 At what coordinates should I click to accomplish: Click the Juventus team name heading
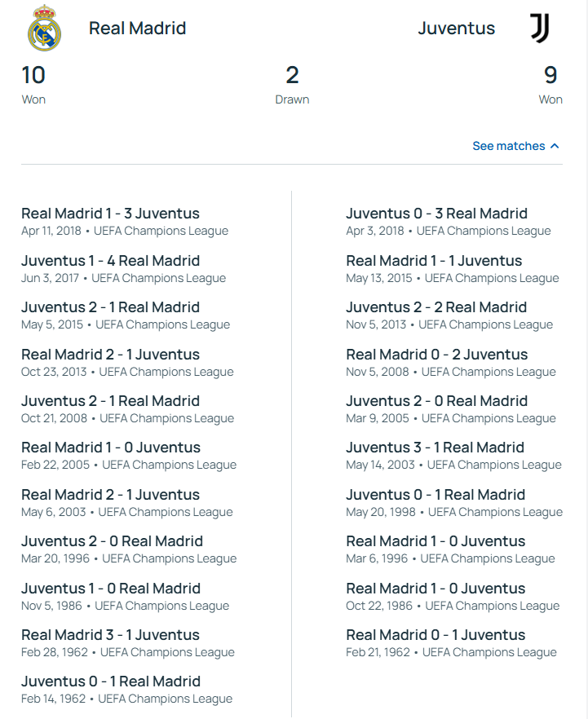456,29
